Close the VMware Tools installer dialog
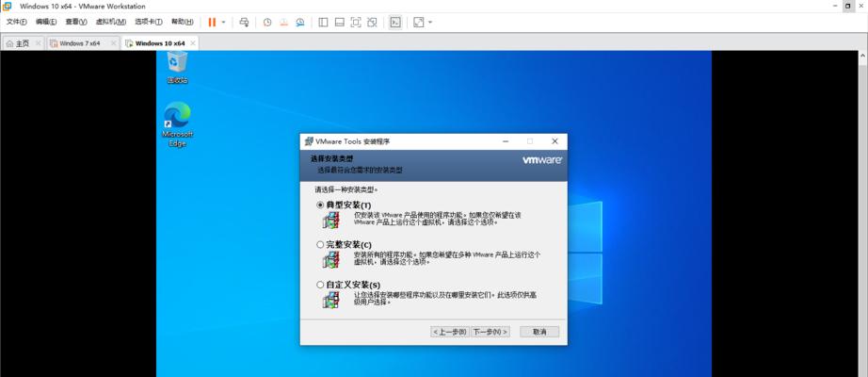This screenshot has height=377, width=868. (555, 141)
